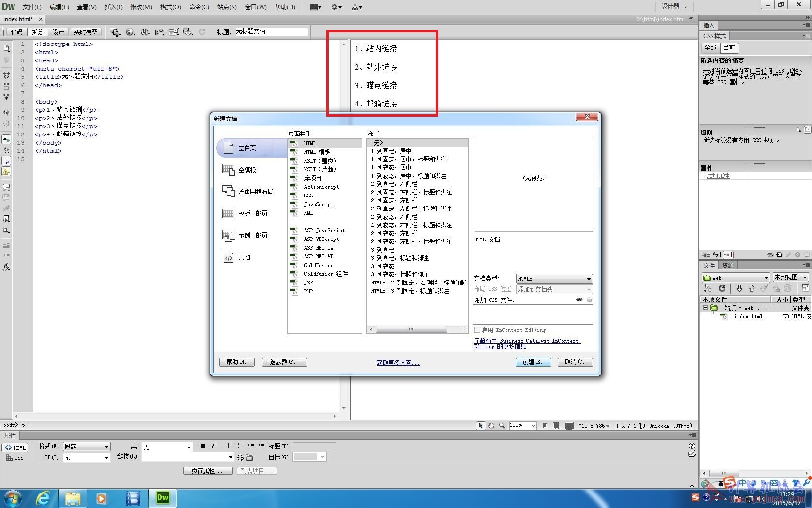This screenshot has height=508, width=812.
Task: Open the 链接 (Link) combo box dropdown
Action: 231,457
